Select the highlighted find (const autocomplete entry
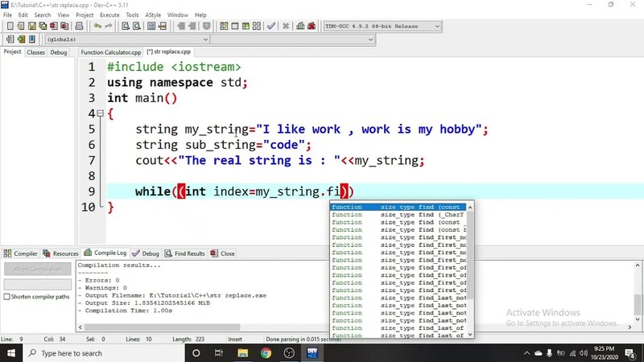Image resolution: width=644 pixels, height=362 pixels. 398,207
